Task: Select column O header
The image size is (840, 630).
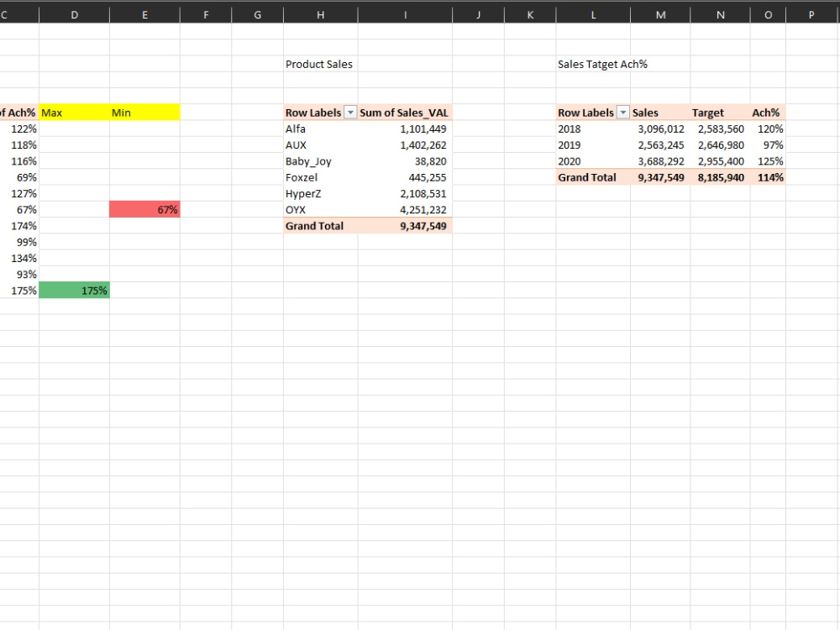Action: 769,15
